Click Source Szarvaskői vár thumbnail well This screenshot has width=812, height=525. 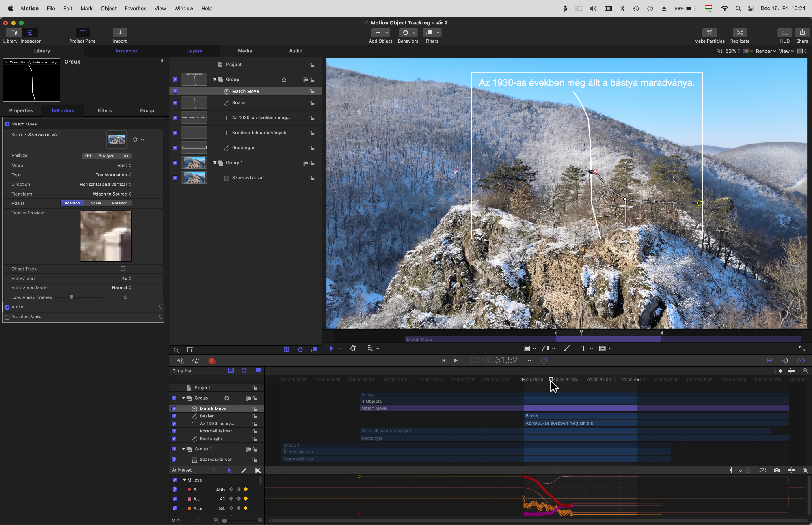[117, 140]
